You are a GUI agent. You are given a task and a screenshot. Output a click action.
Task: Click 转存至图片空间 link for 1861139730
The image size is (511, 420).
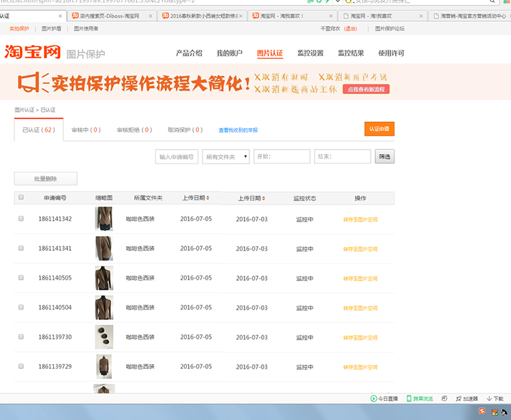(360, 337)
